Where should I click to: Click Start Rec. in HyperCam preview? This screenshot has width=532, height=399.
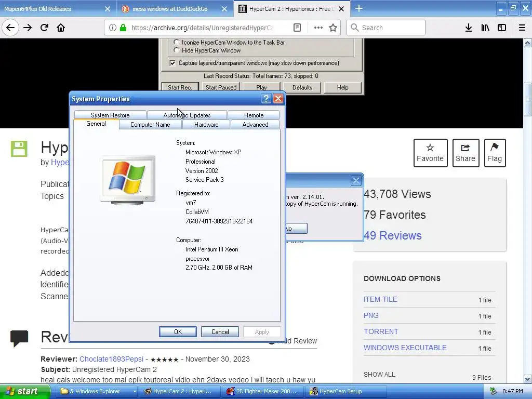coord(180,87)
